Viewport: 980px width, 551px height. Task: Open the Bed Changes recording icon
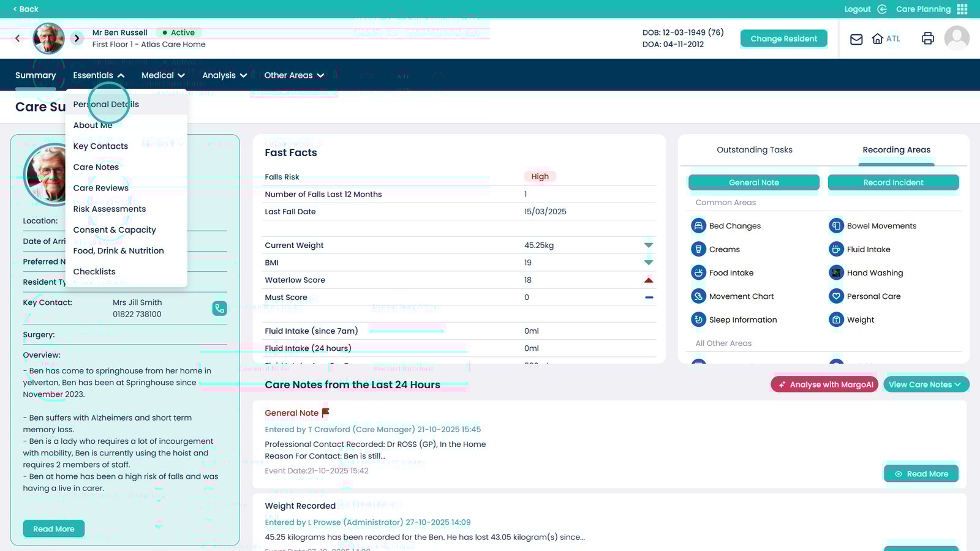pos(698,226)
